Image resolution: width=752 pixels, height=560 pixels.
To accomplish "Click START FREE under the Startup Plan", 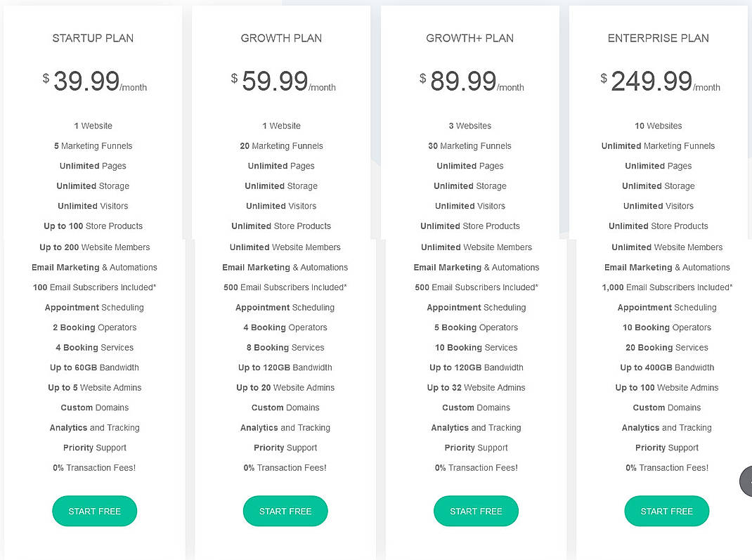I will click(94, 511).
